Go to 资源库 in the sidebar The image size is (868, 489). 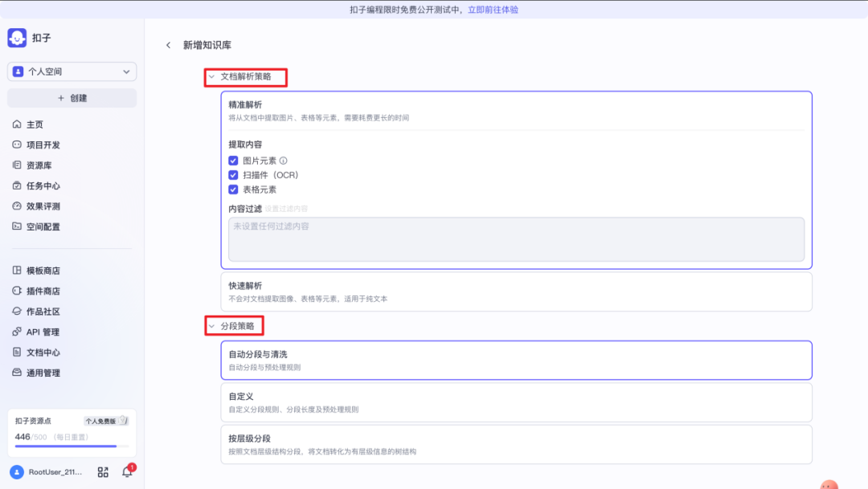[39, 165]
